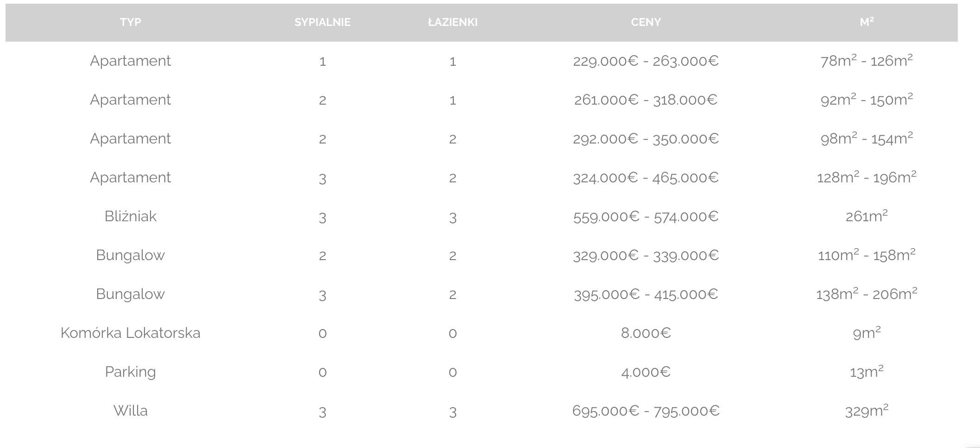Select area 128m² - 196m² cell

click(x=867, y=177)
